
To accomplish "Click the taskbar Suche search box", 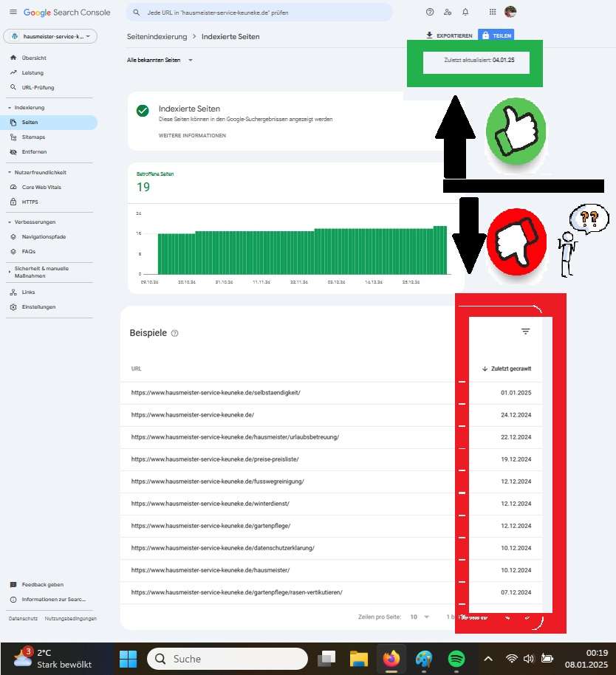I will click(x=227, y=659).
